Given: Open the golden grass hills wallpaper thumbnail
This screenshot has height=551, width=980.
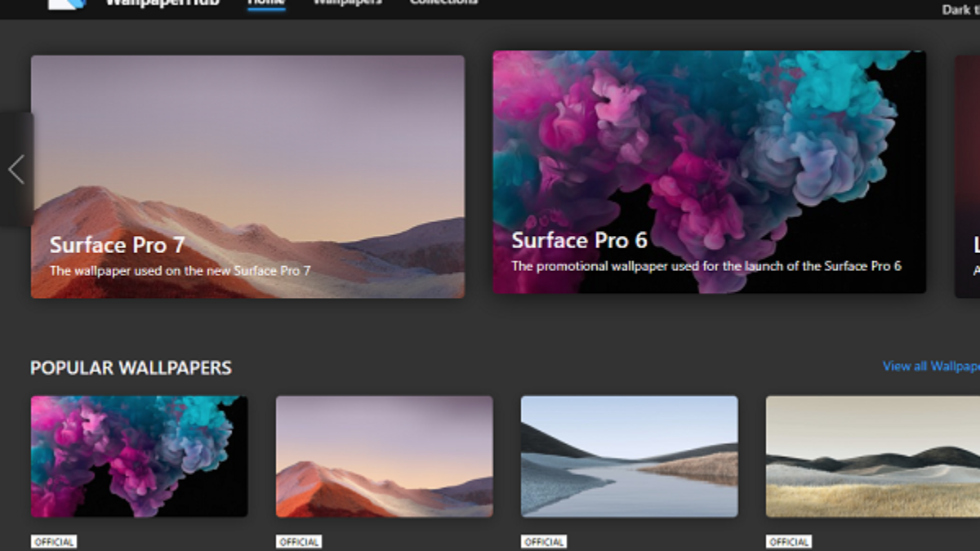Looking at the screenshot, I should (x=872, y=456).
